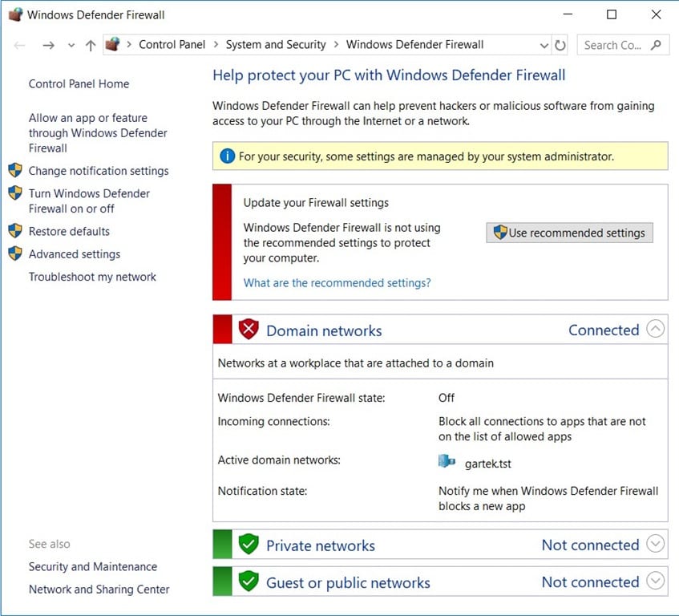Click Connected status for Domain networks
The image size is (679, 616).
(604, 330)
